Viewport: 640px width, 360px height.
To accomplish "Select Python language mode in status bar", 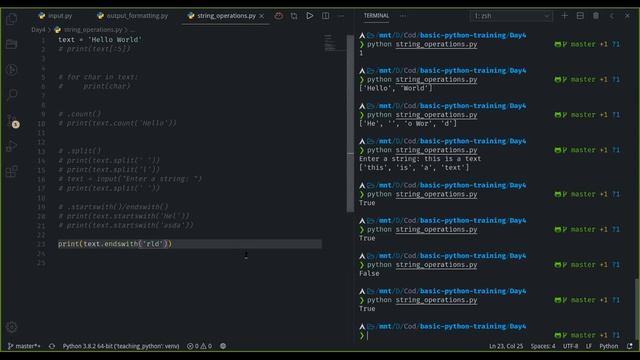I will pyautogui.click(x=609, y=346).
